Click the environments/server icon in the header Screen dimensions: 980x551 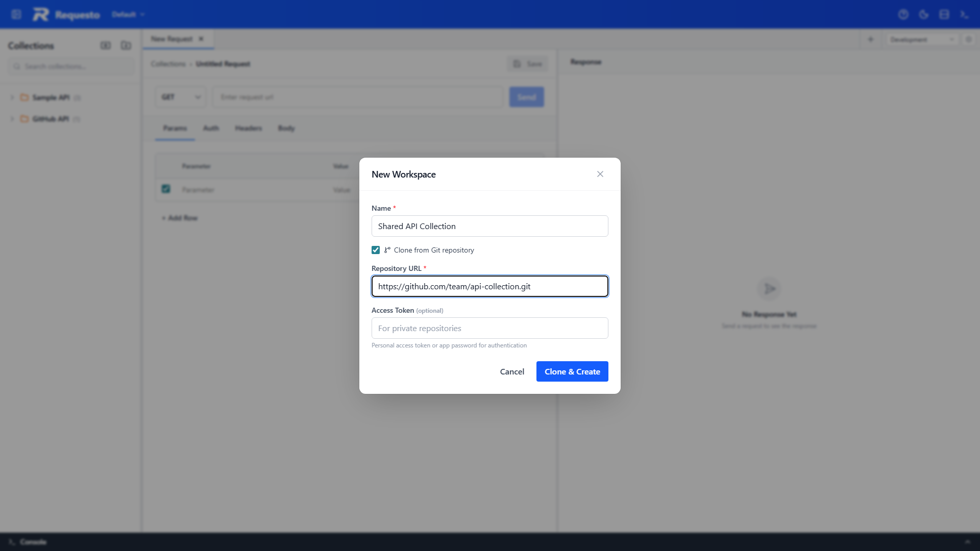click(x=944, y=14)
